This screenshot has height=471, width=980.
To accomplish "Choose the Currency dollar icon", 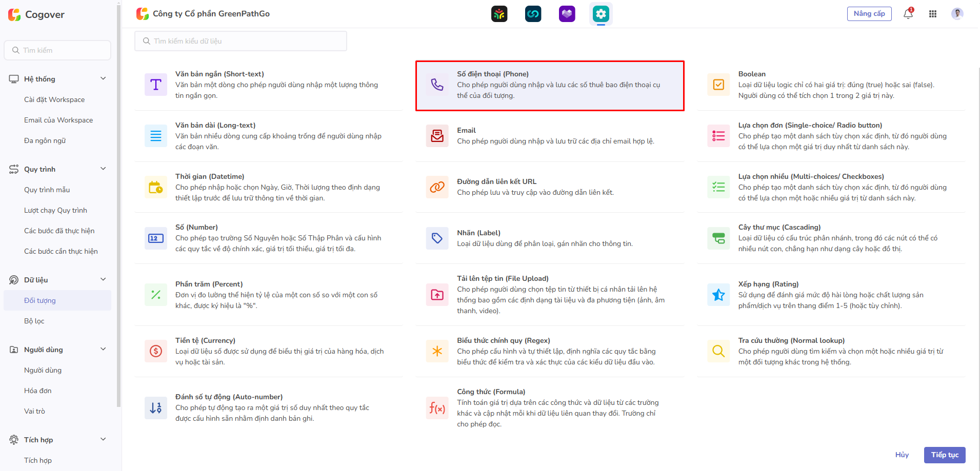I will coord(156,351).
